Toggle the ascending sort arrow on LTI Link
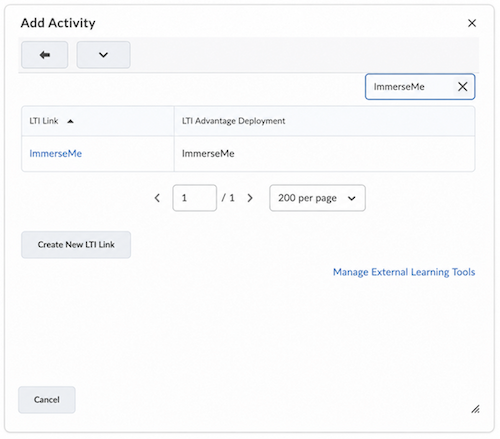The height and width of the screenshot is (439, 500). click(x=70, y=121)
